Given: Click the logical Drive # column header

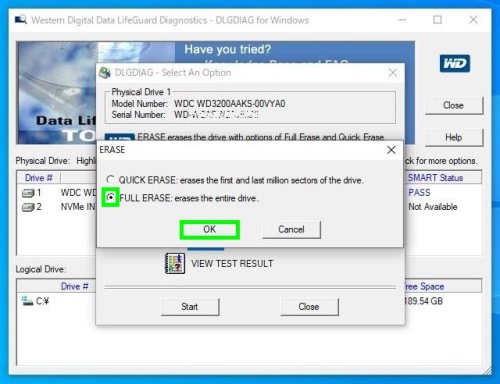Looking at the screenshot, I should [x=74, y=286].
